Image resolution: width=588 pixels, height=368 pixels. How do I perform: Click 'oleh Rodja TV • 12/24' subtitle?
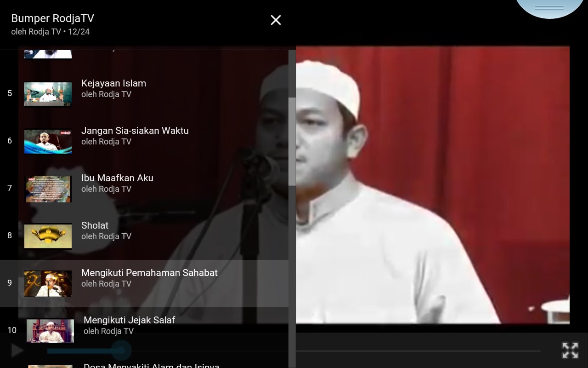(50, 32)
